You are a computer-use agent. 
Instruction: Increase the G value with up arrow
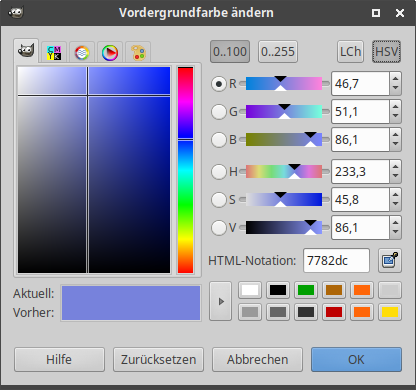tap(395, 107)
